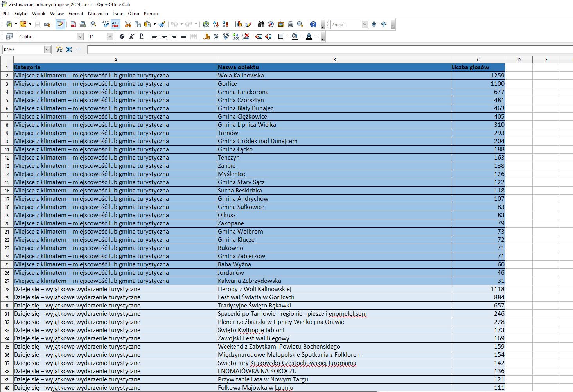
Task: Center text horizontally
Action: pyautogui.click(x=164, y=36)
